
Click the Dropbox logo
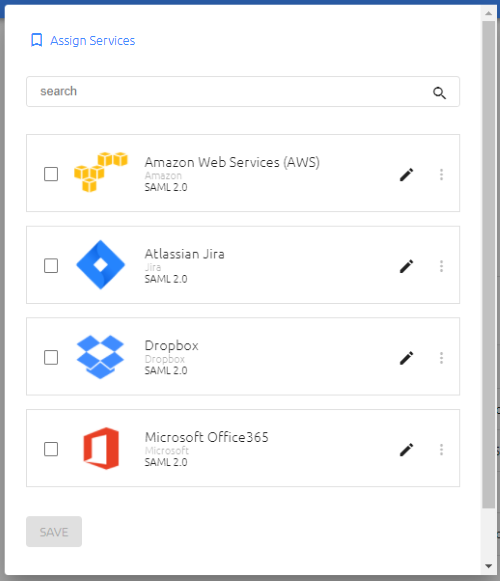tap(100, 357)
